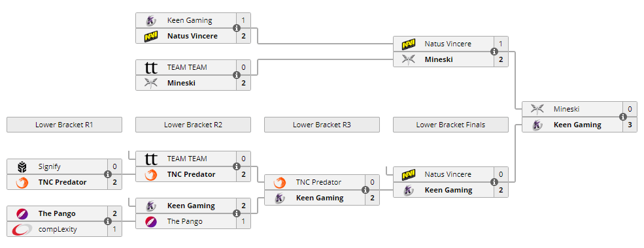This screenshot has height=248, width=644.
Task: Open grand final Mineski vs Keen Gaming info
Action: 623,117
